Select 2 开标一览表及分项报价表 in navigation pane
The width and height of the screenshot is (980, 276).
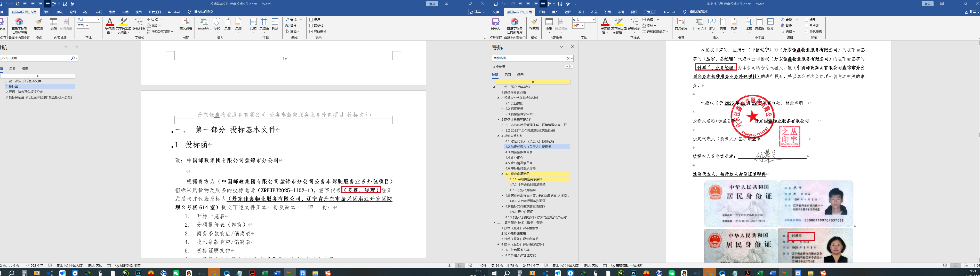(x=24, y=92)
